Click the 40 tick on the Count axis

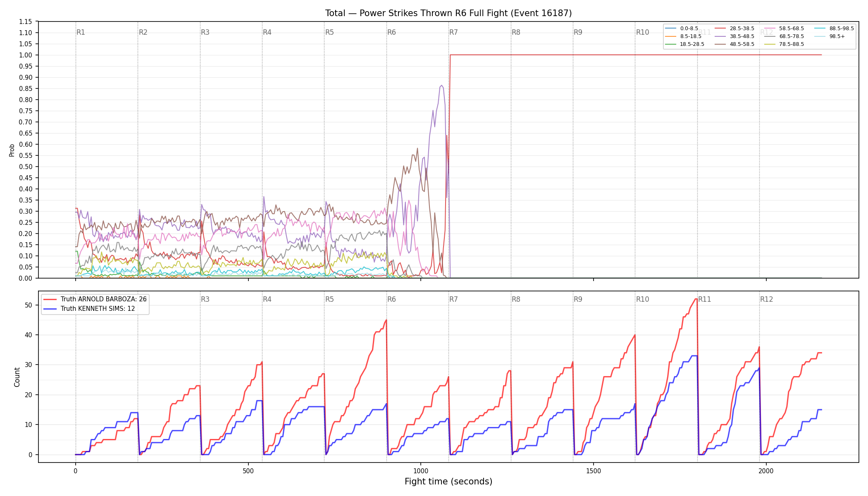point(29,335)
